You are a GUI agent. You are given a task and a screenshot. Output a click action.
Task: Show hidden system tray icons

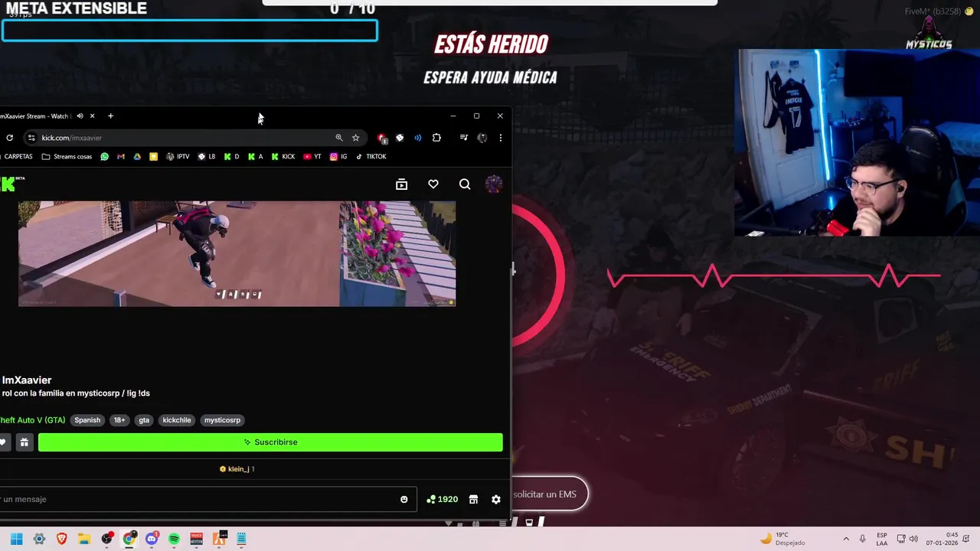[x=846, y=539]
